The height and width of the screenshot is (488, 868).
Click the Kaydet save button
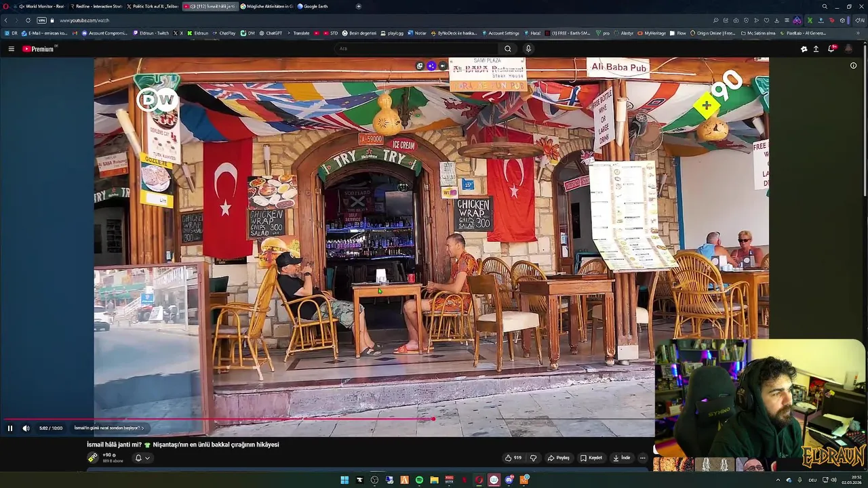pos(591,457)
